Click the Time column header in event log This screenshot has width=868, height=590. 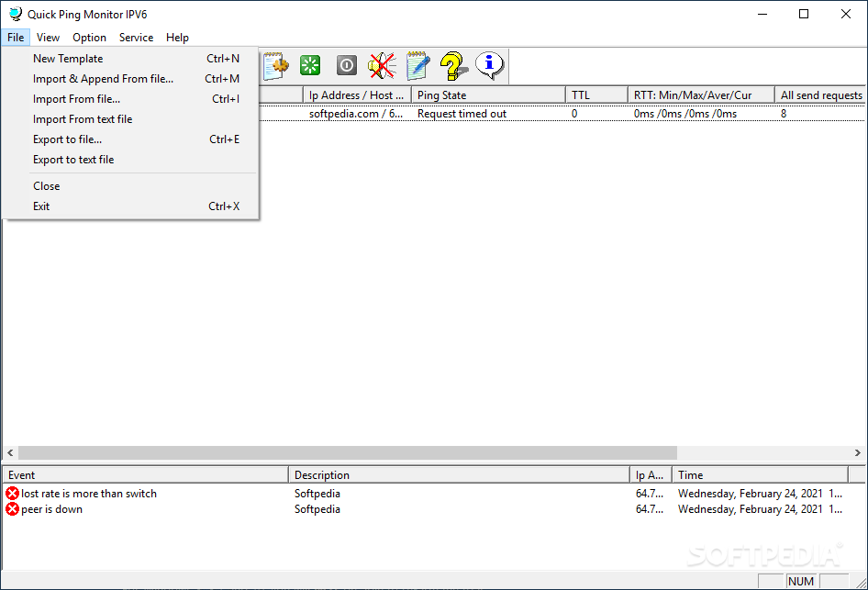click(x=760, y=474)
